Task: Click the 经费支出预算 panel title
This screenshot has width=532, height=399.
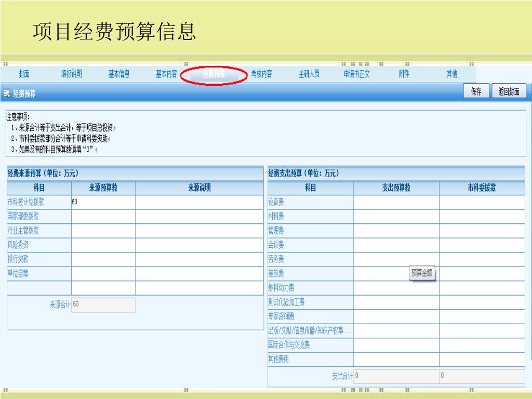Action: pos(303,174)
